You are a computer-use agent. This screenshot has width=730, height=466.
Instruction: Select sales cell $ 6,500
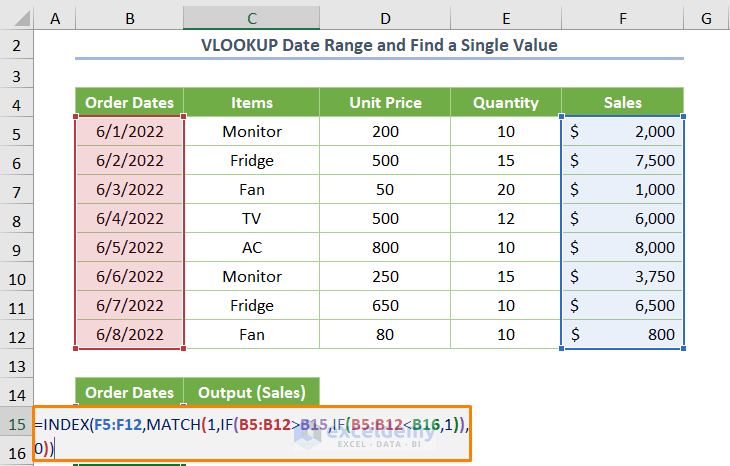tap(622, 305)
